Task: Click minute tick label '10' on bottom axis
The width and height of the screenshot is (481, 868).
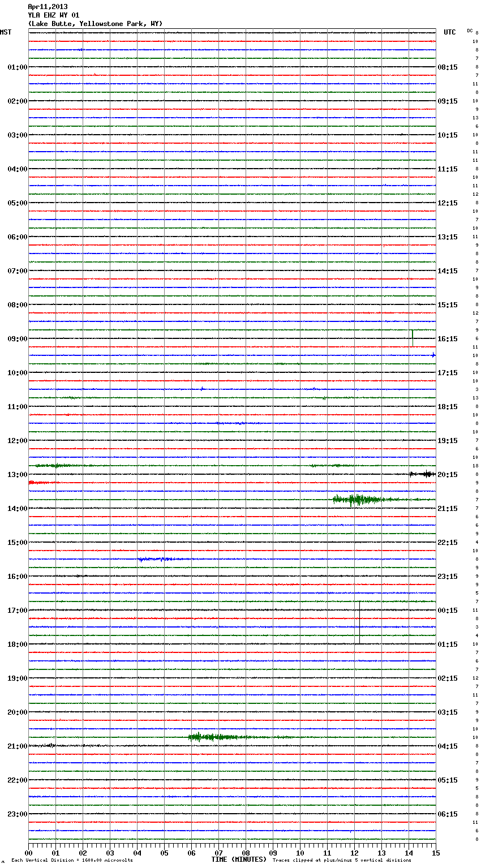Action: pos(300,853)
